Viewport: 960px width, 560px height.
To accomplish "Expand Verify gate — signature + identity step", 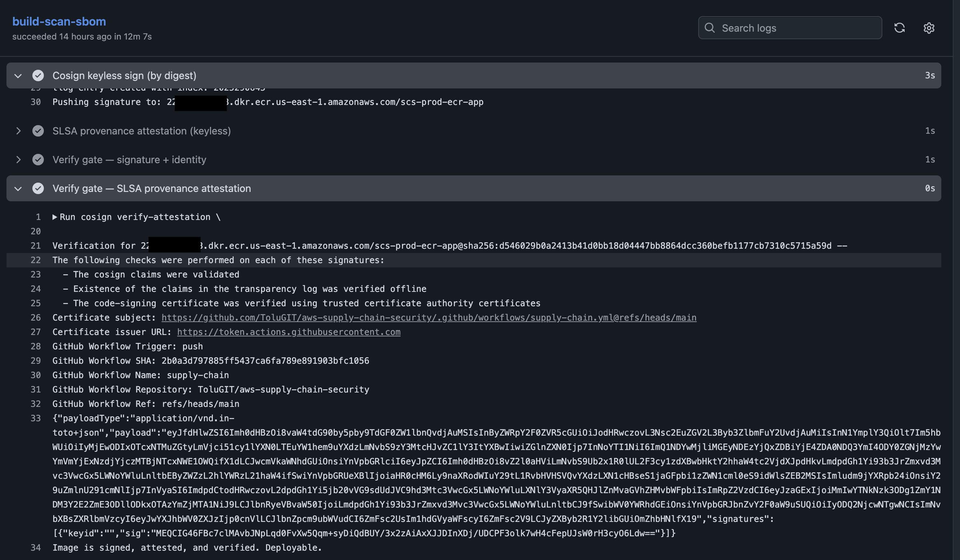I will click(x=18, y=160).
